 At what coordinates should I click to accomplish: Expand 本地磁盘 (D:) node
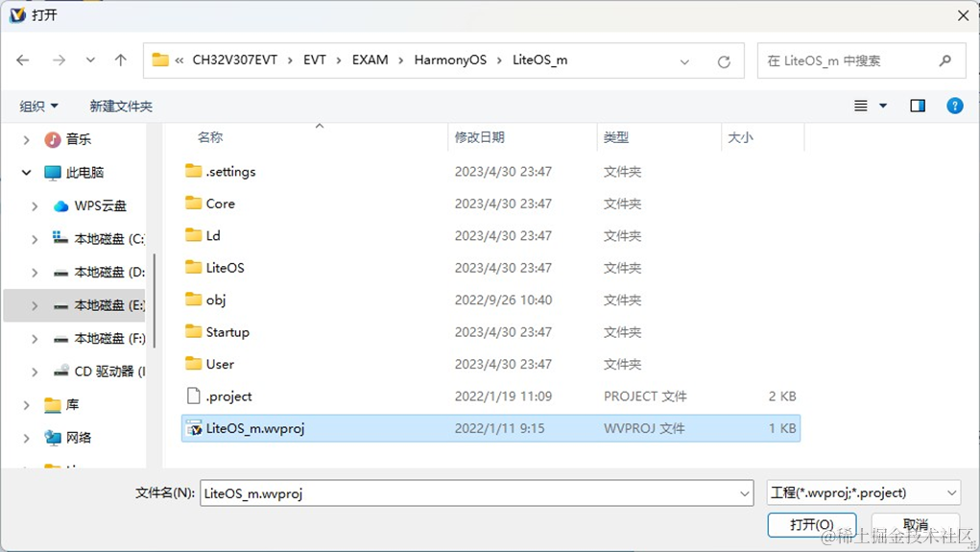pyautogui.click(x=35, y=273)
